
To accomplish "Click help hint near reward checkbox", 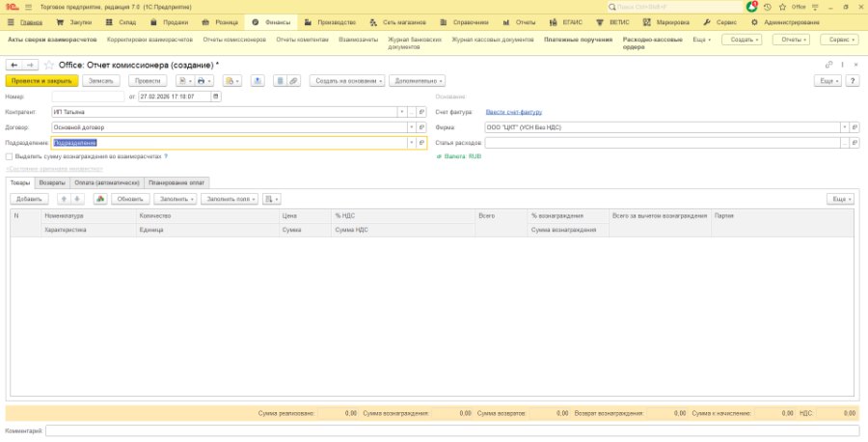I will (x=166, y=156).
